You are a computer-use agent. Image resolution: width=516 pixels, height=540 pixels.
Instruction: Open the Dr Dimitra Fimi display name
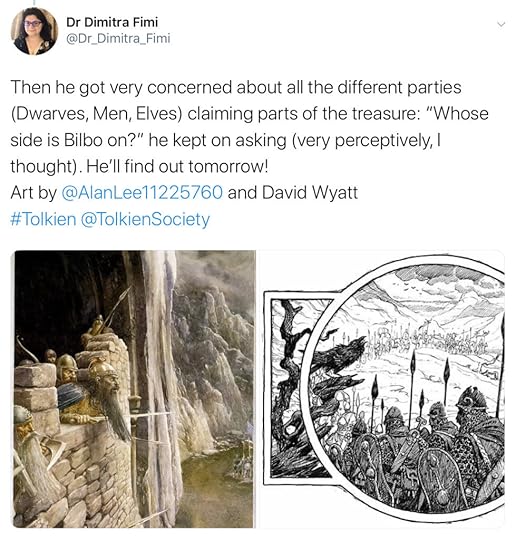tap(112, 22)
